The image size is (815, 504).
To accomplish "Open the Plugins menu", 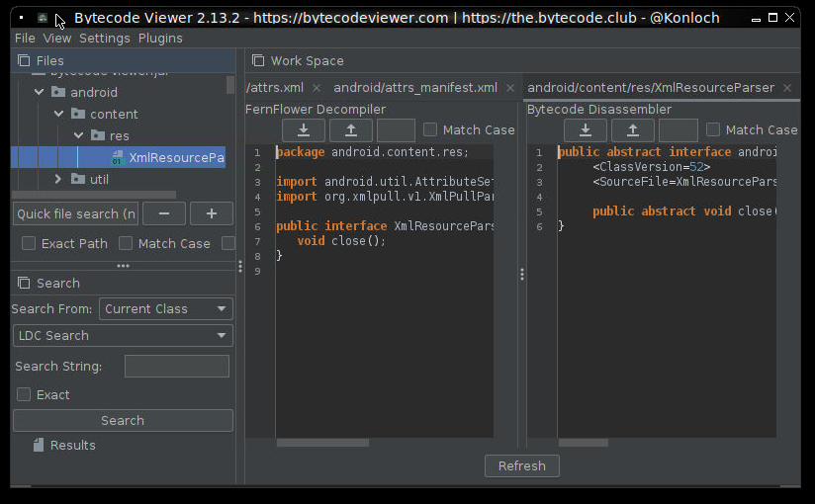I will (160, 39).
